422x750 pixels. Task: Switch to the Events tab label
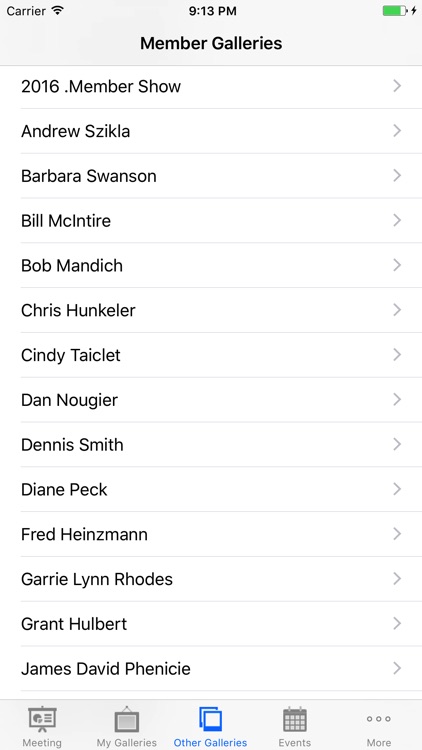295,743
